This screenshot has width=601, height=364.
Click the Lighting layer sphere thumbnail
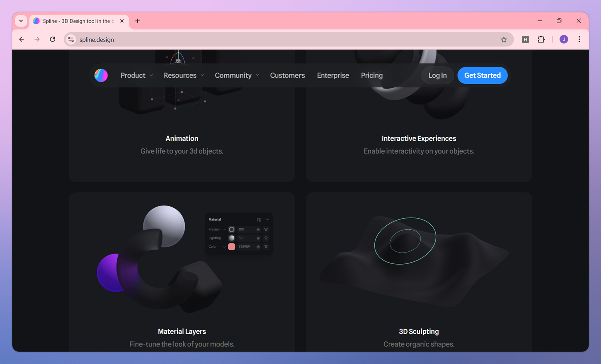tap(232, 238)
